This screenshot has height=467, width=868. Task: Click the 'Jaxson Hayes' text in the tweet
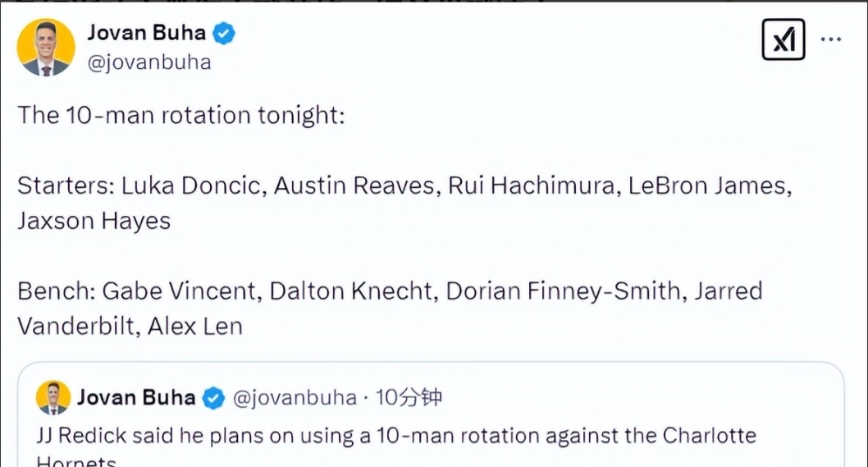(x=94, y=221)
